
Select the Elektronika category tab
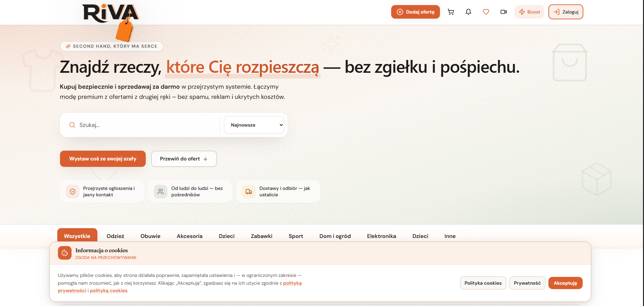pos(382,236)
